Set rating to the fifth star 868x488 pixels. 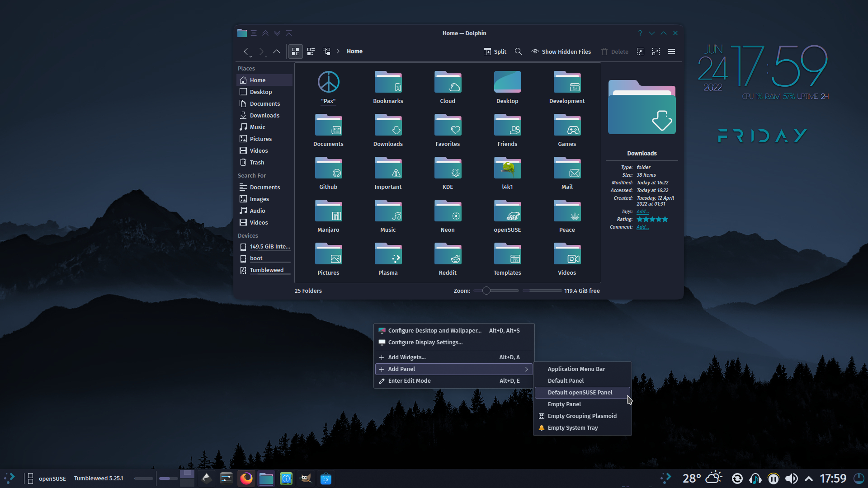665,219
